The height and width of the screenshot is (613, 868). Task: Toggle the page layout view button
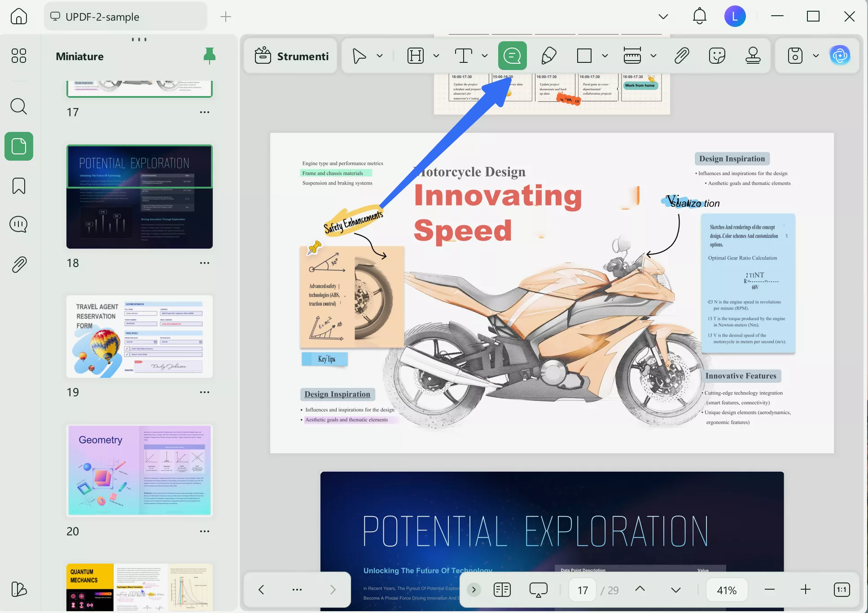tap(502, 590)
